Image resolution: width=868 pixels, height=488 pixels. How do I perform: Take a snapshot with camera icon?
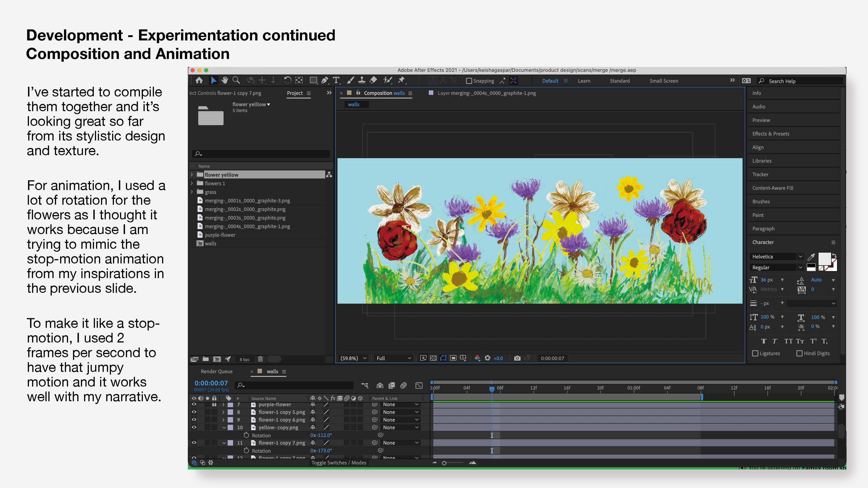click(517, 358)
